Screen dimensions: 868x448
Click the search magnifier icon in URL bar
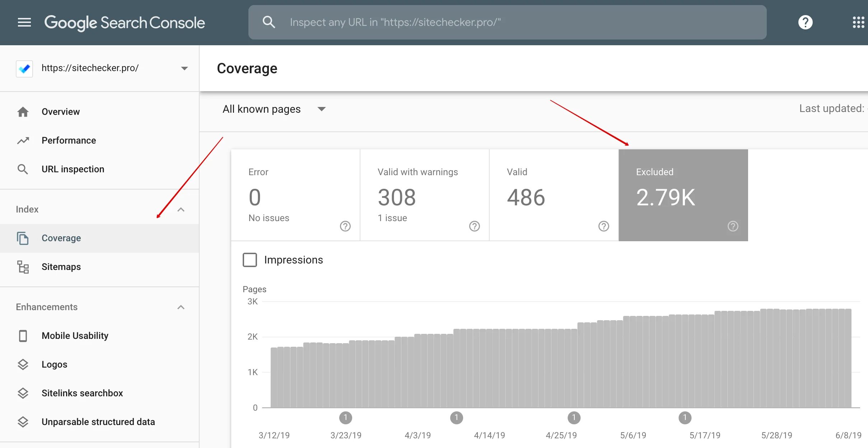[269, 22]
